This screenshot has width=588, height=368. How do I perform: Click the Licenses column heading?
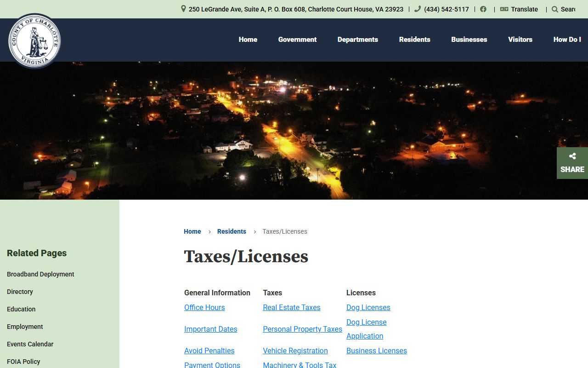tap(361, 293)
